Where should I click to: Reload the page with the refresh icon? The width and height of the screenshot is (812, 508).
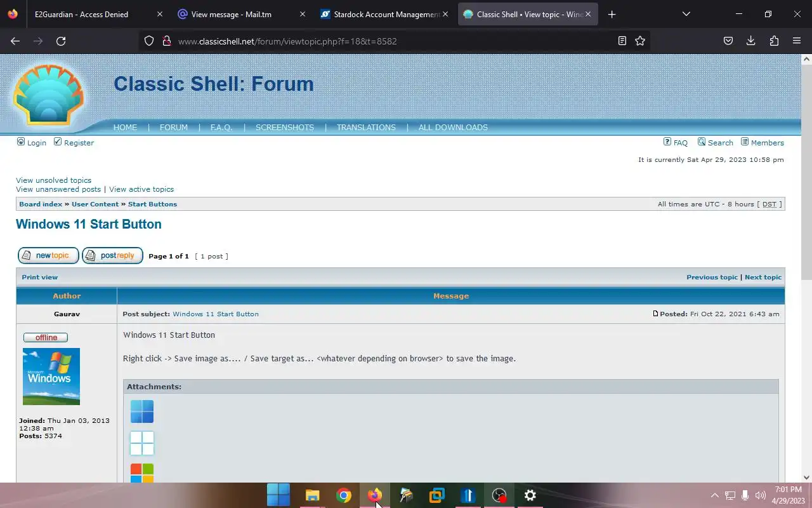point(61,41)
